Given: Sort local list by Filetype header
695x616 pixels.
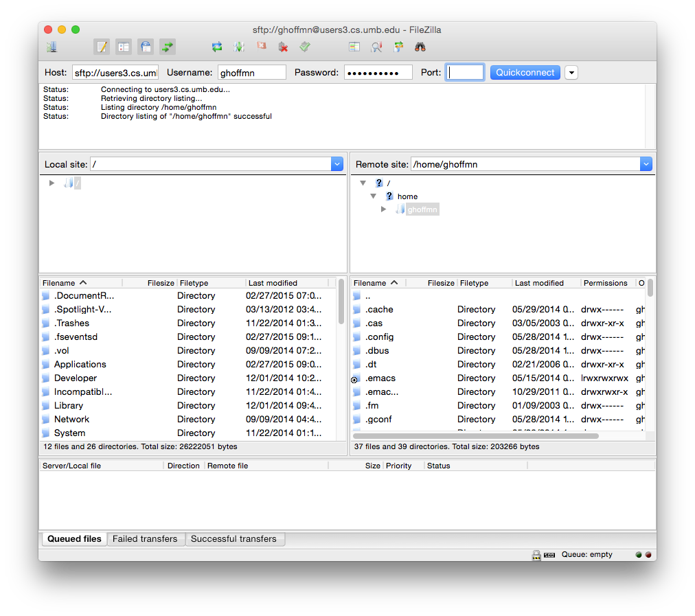Looking at the screenshot, I should pos(211,283).
